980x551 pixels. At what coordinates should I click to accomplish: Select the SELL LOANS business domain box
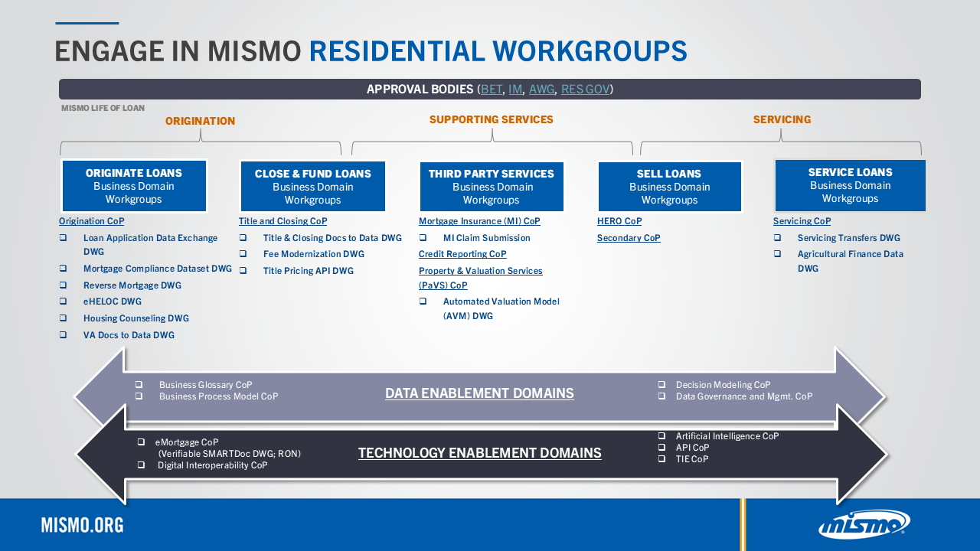(x=669, y=186)
